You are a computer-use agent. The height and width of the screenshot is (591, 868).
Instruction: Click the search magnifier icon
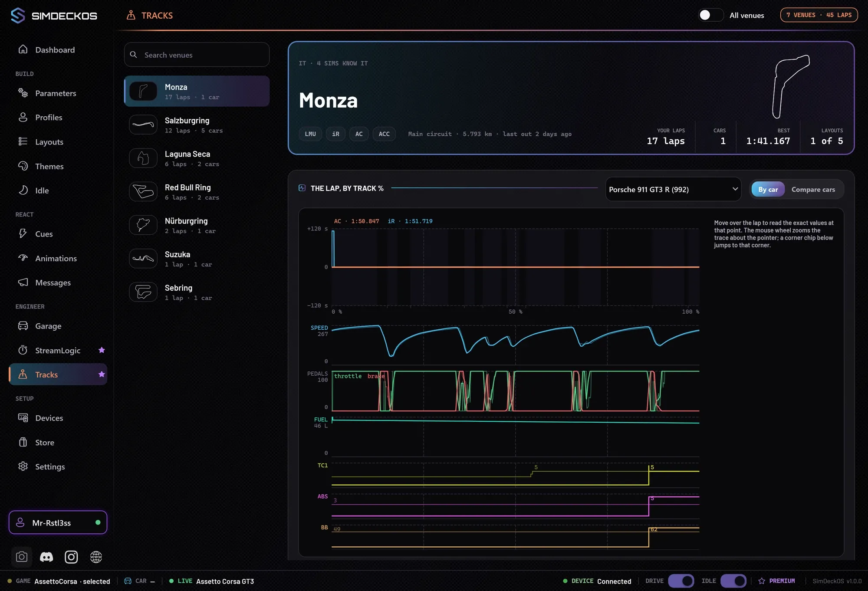(134, 55)
